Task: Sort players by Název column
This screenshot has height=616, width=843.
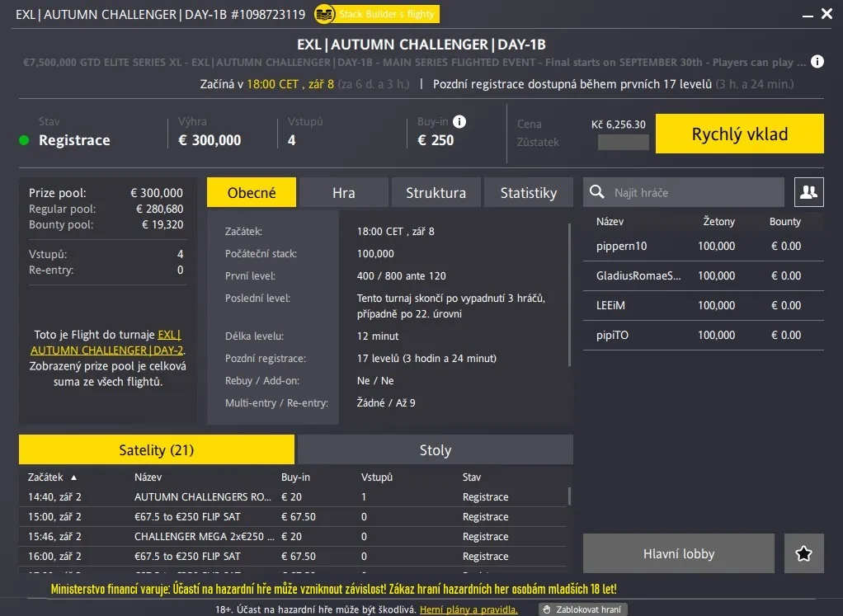Action: [x=610, y=222]
